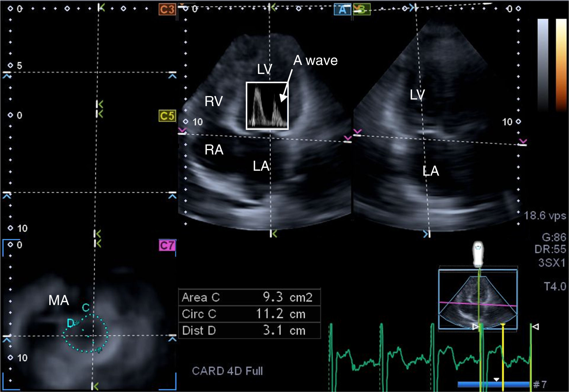Click the grayscale color map bar
The image size is (569, 392).
click(543, 64)
